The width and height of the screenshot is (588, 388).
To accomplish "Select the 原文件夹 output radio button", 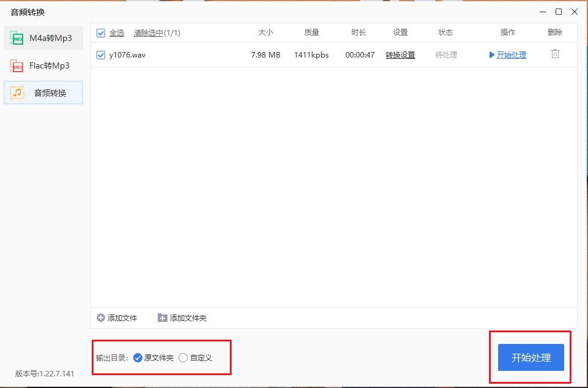I will pyautogui.click(x=138, y=357).
